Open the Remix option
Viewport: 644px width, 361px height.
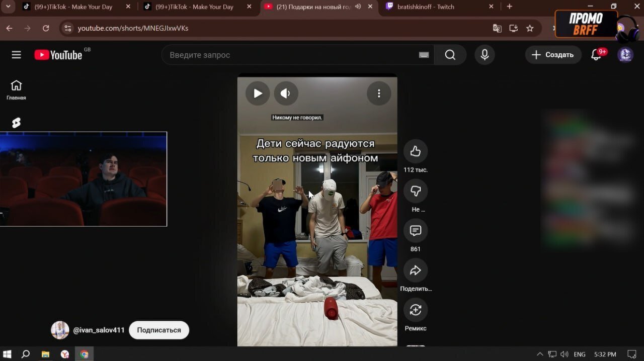tap(415, 310)
